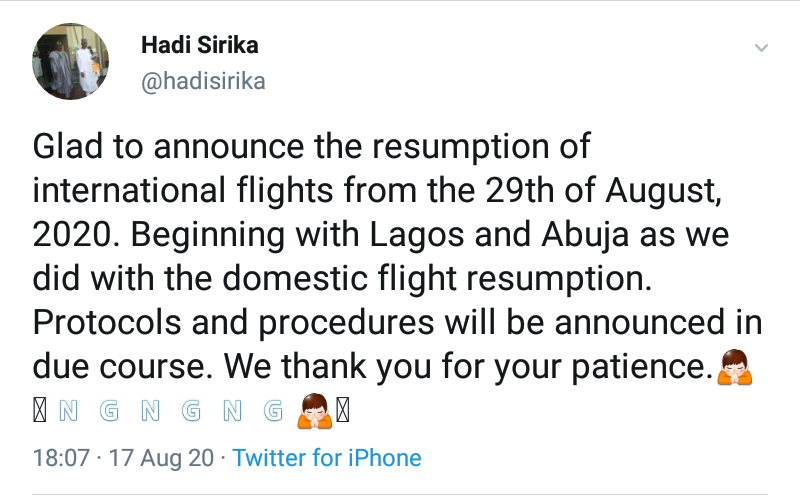Click the words 'Glad to announce' in tweet
This screenshot has width=800, height=498.
[160, 148]
